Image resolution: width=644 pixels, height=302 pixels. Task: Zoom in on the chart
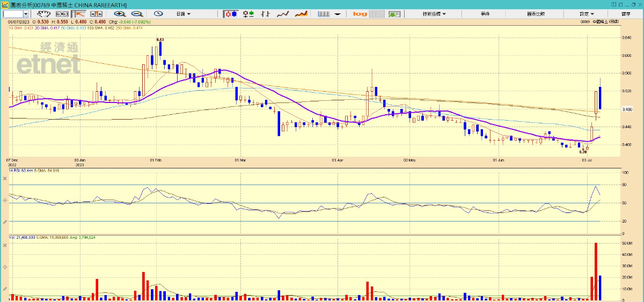coord(121,13)
